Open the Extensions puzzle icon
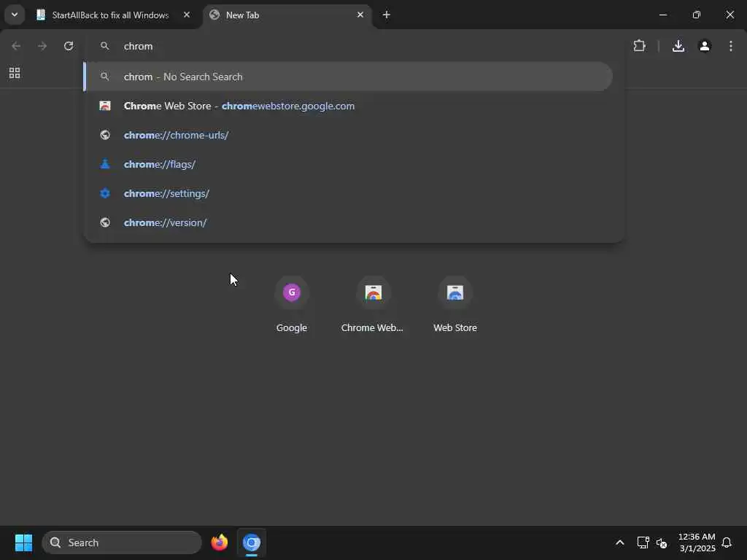Screen dimensions: 747x560 [639, 46]
